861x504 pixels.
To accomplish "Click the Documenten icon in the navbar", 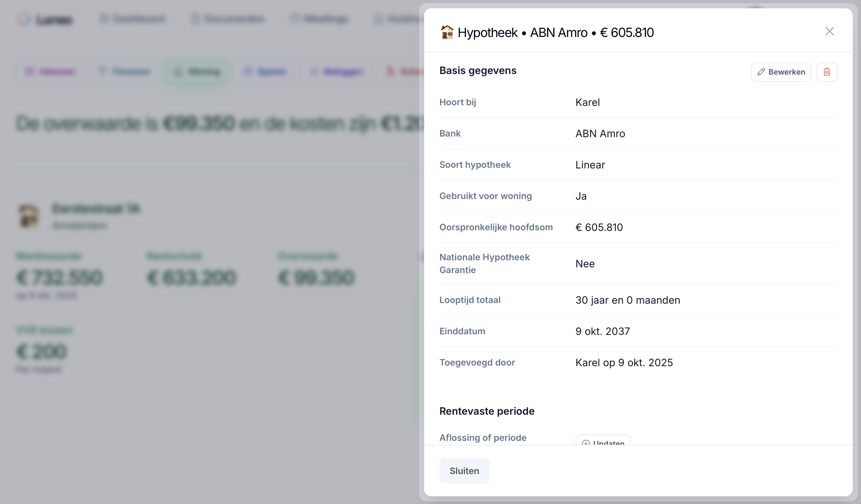I will pos(195,19).
